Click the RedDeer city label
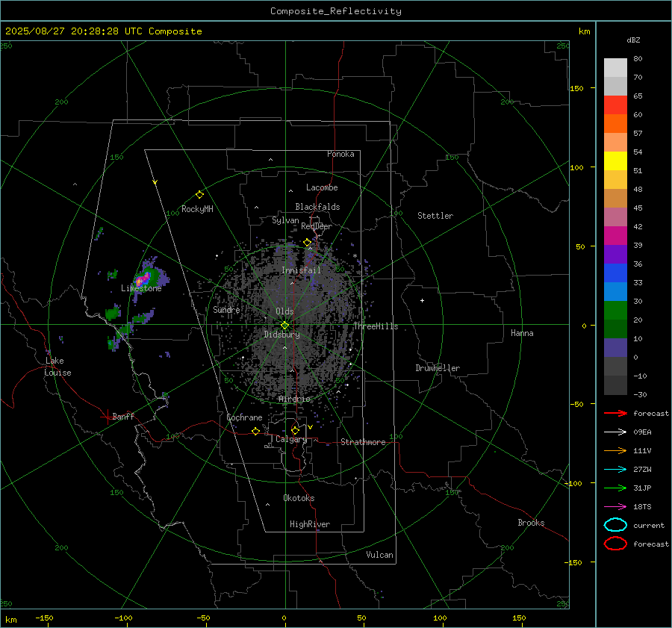The width and height of the screenshot is (672, 628). (317, 226)
